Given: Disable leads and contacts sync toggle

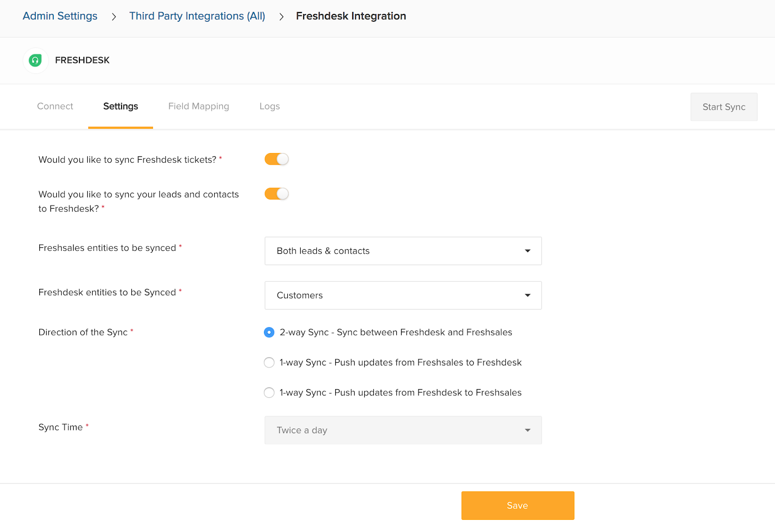Looking at the screenshot, I should (x=277, y=194).
